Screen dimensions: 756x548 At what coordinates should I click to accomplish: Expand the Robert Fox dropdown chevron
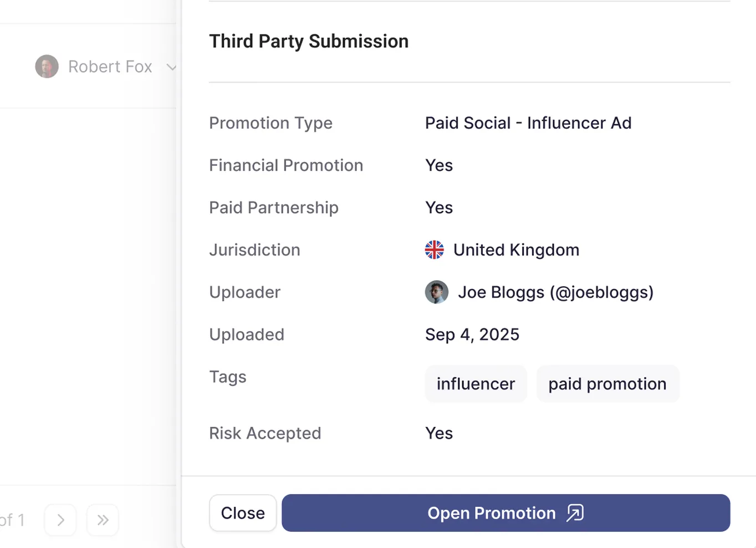tap(171, 67)
